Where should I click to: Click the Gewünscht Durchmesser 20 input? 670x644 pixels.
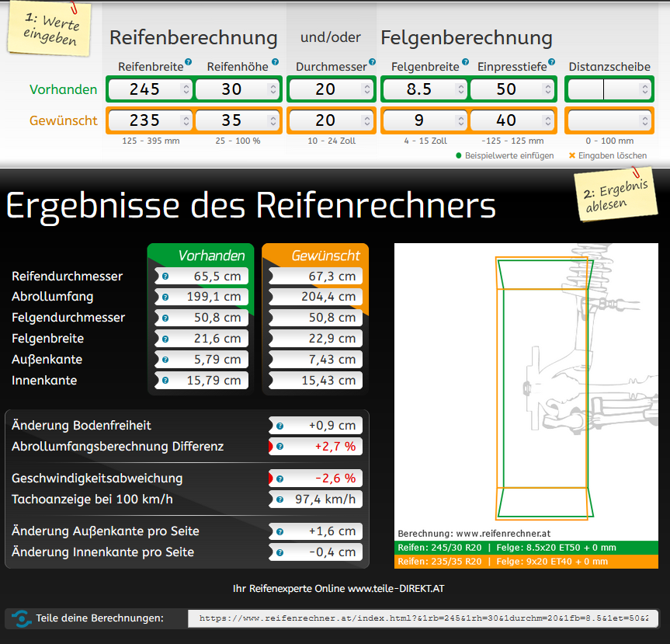(325, 120)
